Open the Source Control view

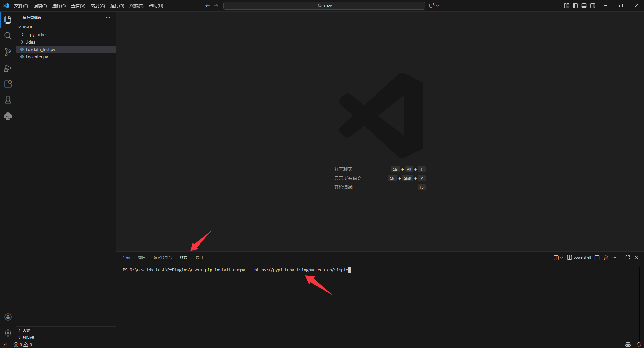point(8,52)
